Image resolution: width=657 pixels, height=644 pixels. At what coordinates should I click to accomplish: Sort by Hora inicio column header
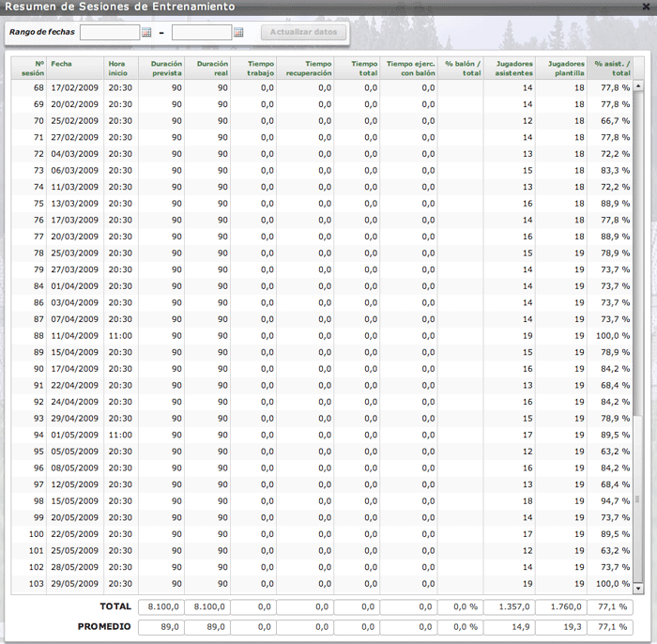click(121, 69)
